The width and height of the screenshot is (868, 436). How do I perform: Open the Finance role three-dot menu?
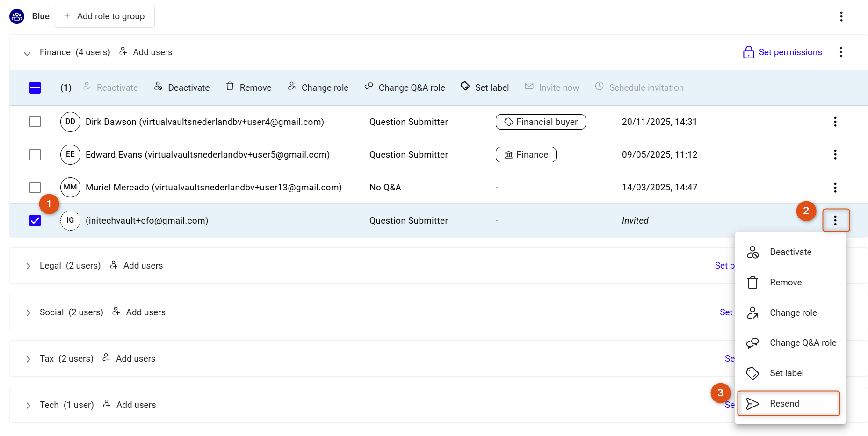pos(840,52)
